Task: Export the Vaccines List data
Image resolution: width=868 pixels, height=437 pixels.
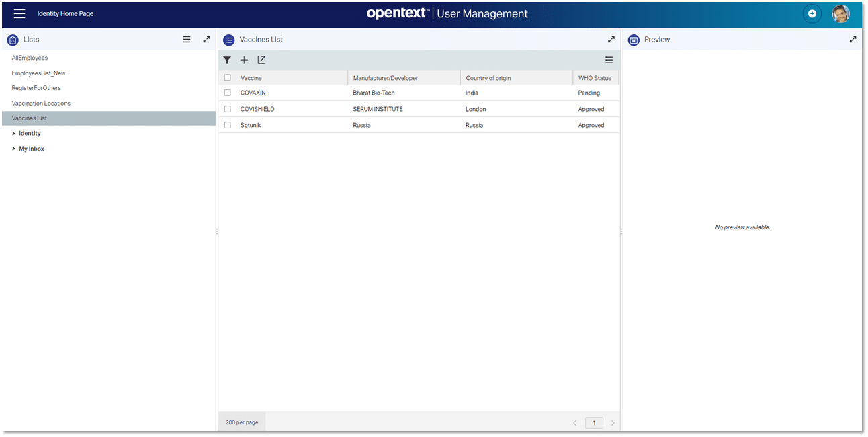Action: click(x=261, y=60)
